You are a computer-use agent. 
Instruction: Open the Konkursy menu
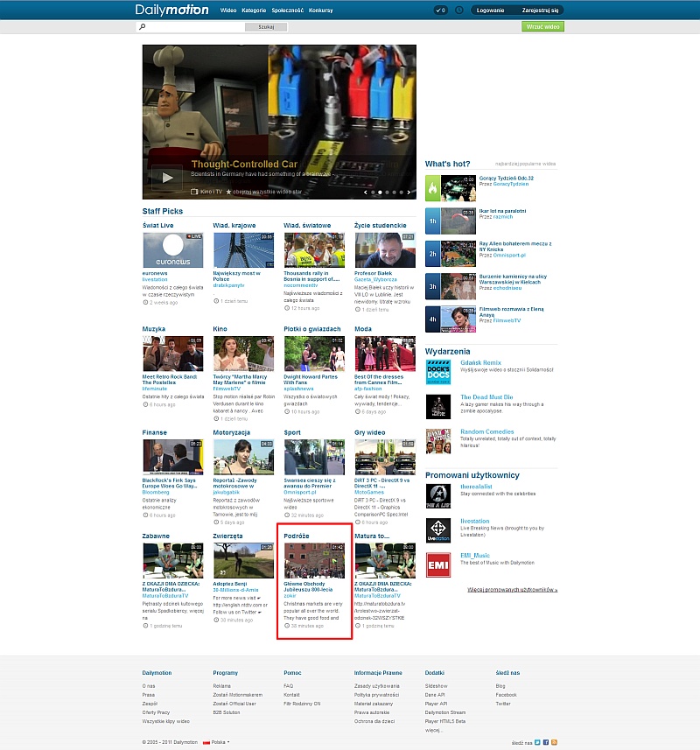321,10
